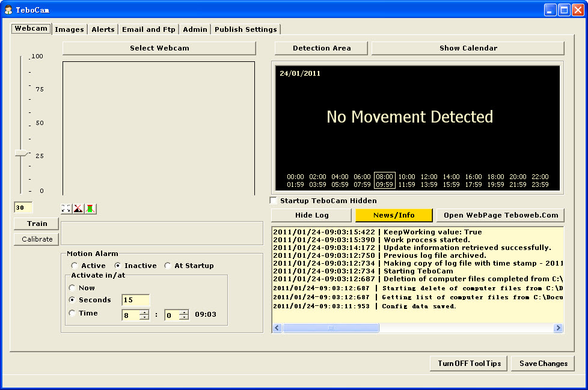Switch to the Email and Ftp tab

point(149,29)
